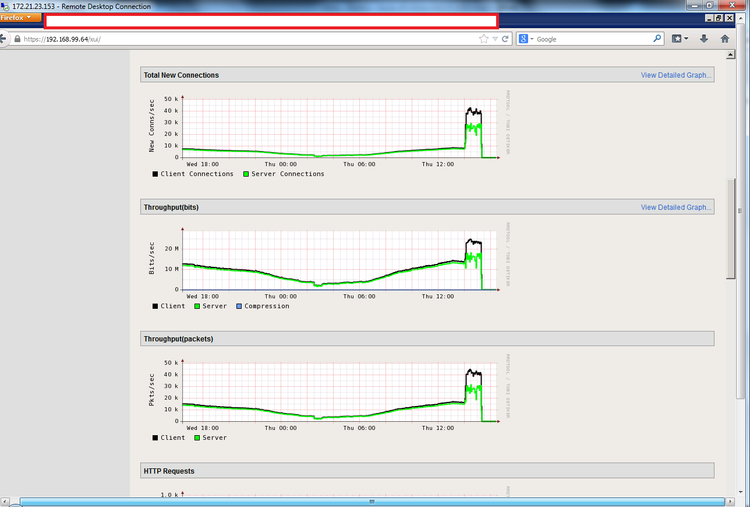Click the horizontal scrollbar left arrow
Image resolution: width=750 pixels, height=507 pixels.
click(x=5, y=501)
